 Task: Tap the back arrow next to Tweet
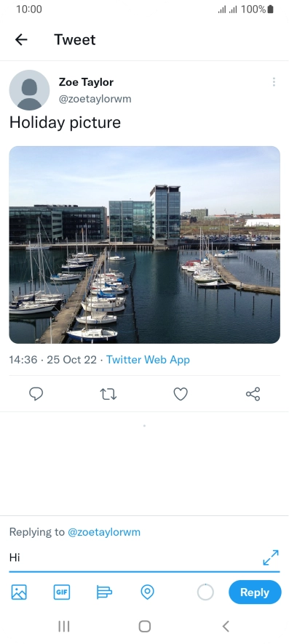[21, 39]
